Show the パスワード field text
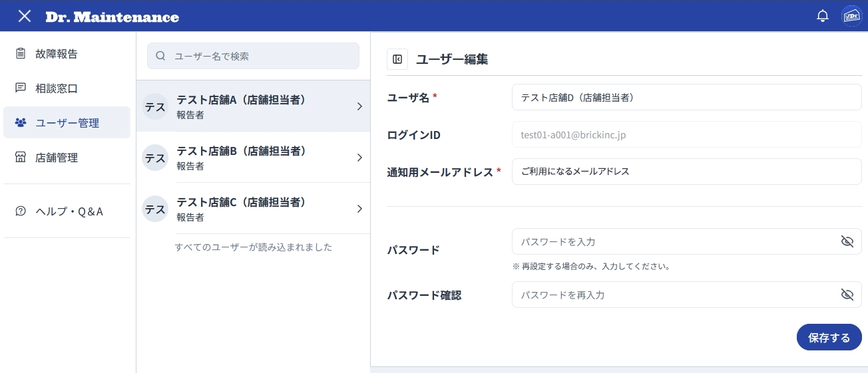Screen dimensions: 868x373 pyautogui.click(x=847, y=241)
